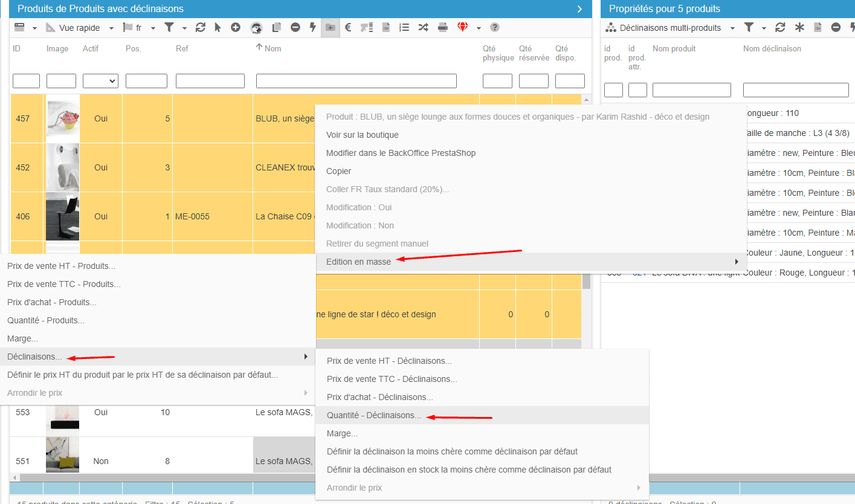Open the Actif column filter dropdown
This screenshot has width=855, height=504.
100,81
